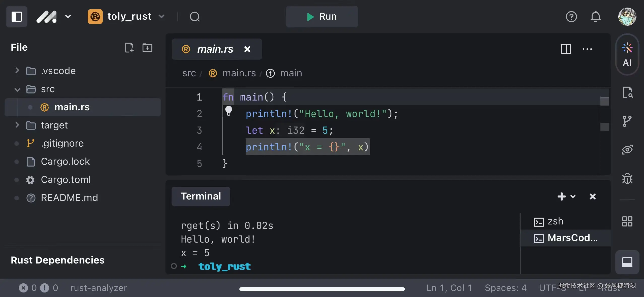Click the search magnifier in top bar
The height and width of the screenshot is (297, 644).
(195, 17)
